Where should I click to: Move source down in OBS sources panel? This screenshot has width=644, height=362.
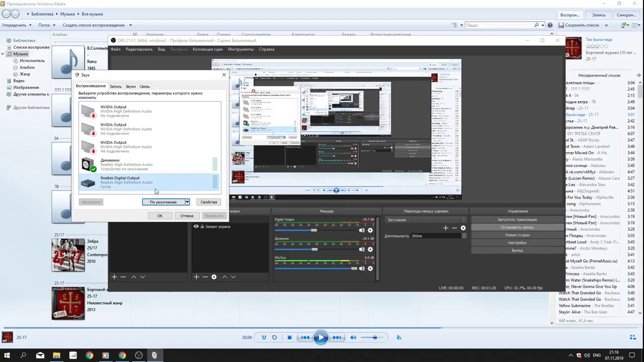[x=233, y=277]
